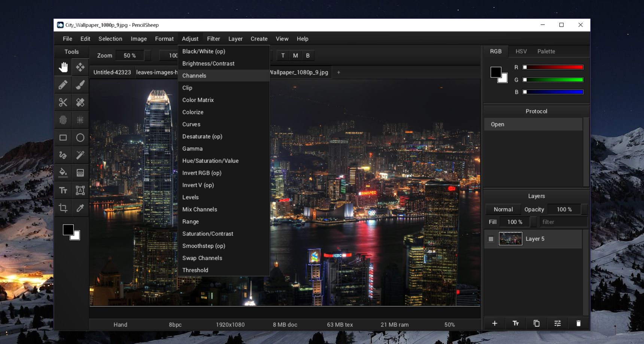This screenshot has width=644, height=344.
Task: Toggle visibility checkbox of Layer 5
Action: [491, 239]
